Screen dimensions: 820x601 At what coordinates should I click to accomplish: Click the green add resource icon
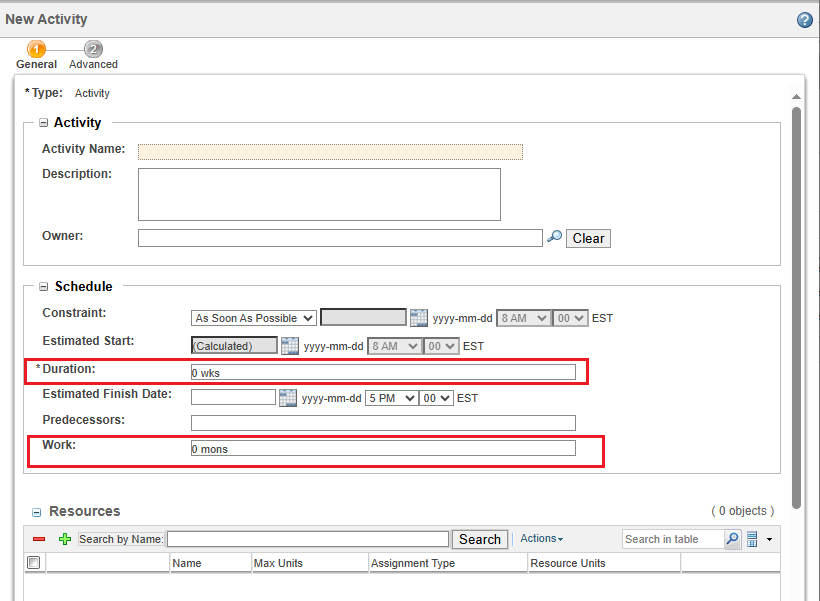tap(65, 539)
